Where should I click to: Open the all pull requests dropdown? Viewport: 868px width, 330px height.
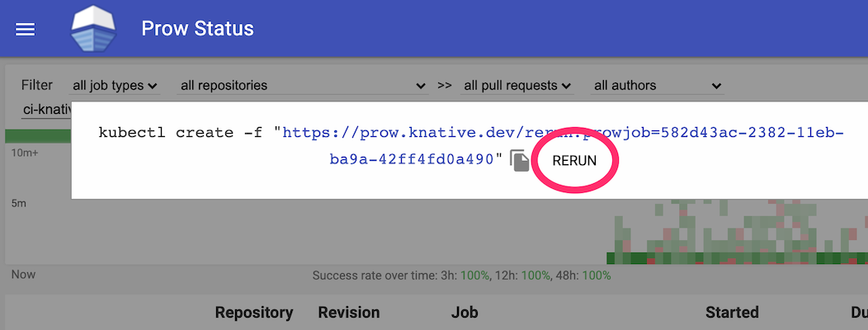tap(517, 86)
